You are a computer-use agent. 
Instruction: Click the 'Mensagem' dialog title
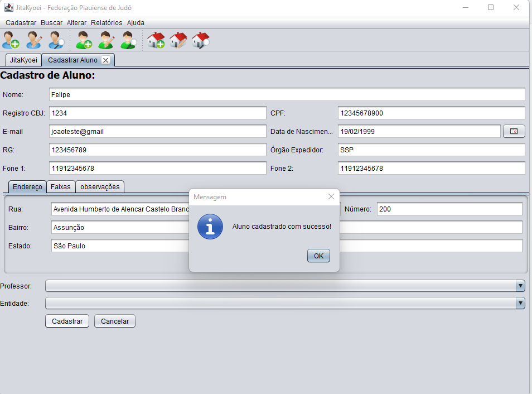click(210, 197)
